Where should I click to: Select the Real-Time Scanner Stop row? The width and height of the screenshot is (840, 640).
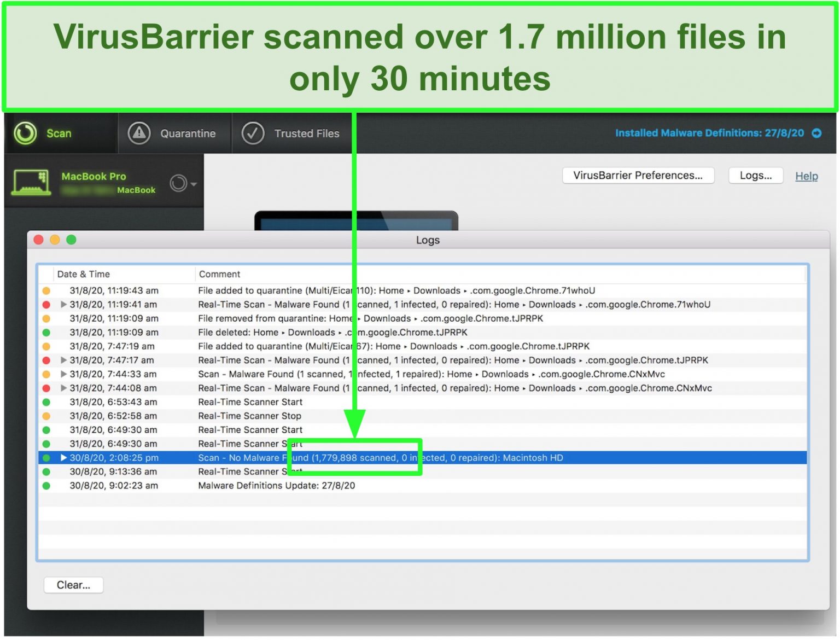coord(423,416)
